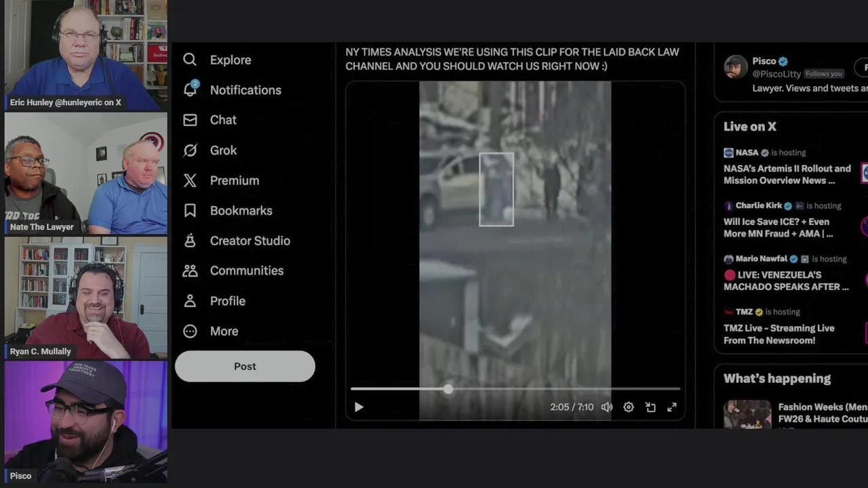This screenshot has width=868, height=488.
Task: Click the Follows you badge
Action: [x=823, y=74]
